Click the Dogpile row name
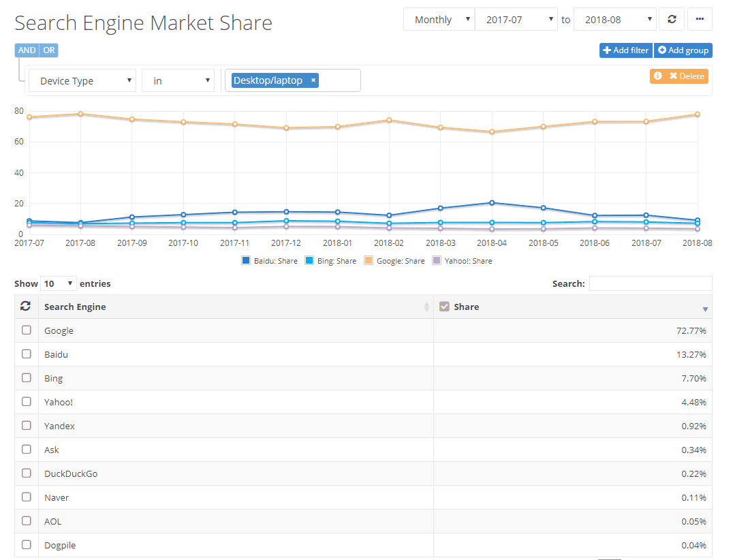The image size is (733, 560). tap(60, 545)
